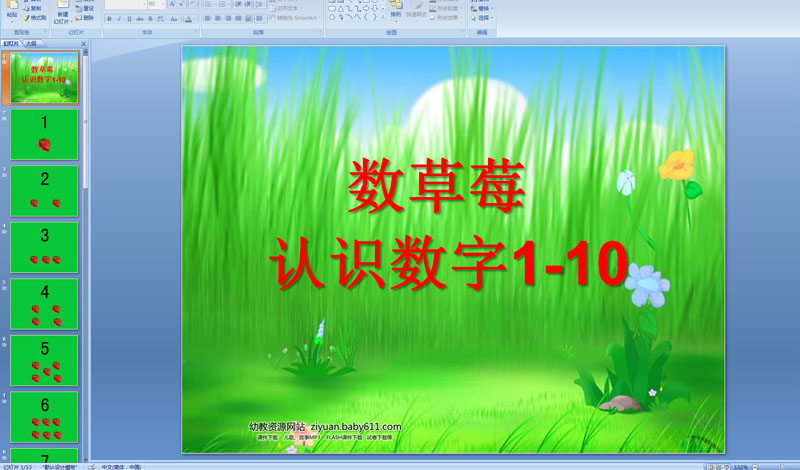Select slide thumbnail showing number 6
Screen dimensions: 800x470
pyautogui.click(x=44, y=417)
